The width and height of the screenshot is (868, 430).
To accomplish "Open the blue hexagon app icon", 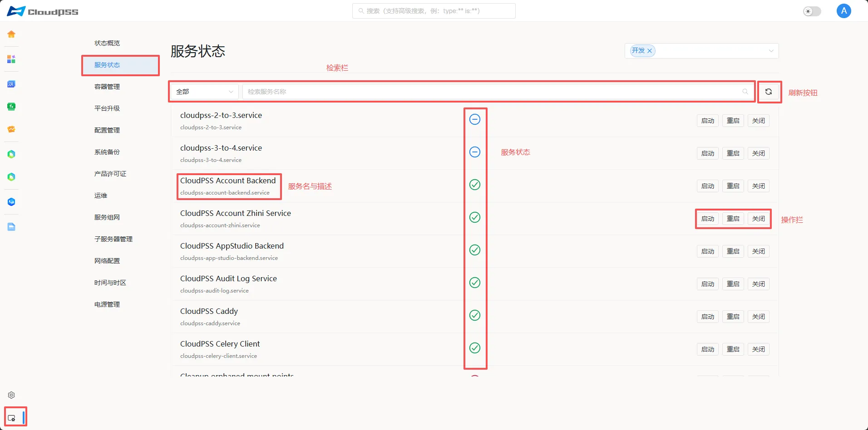I will coord(11,202).
